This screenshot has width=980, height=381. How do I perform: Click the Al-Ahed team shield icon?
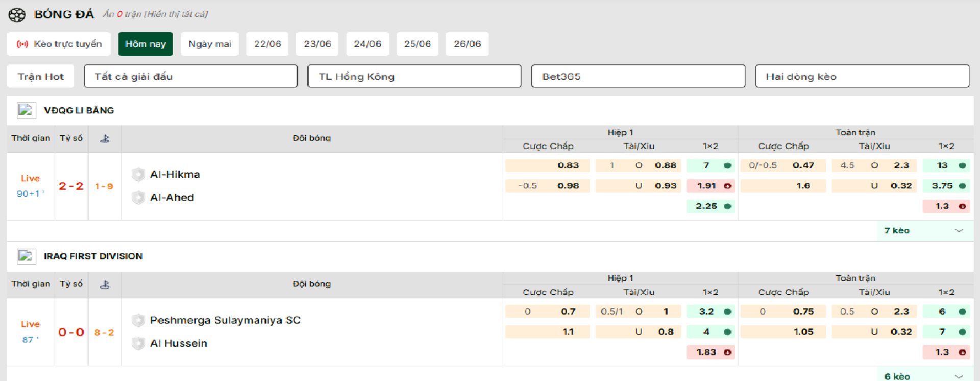[138, 198]
